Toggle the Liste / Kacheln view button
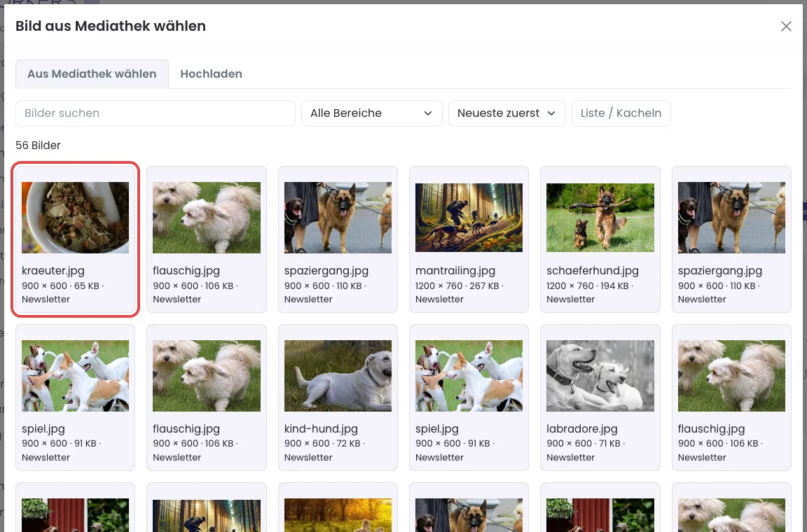Image resolution: width=807 pixels, height=532 pixels. pyautogui.click(x=621, y=113)
